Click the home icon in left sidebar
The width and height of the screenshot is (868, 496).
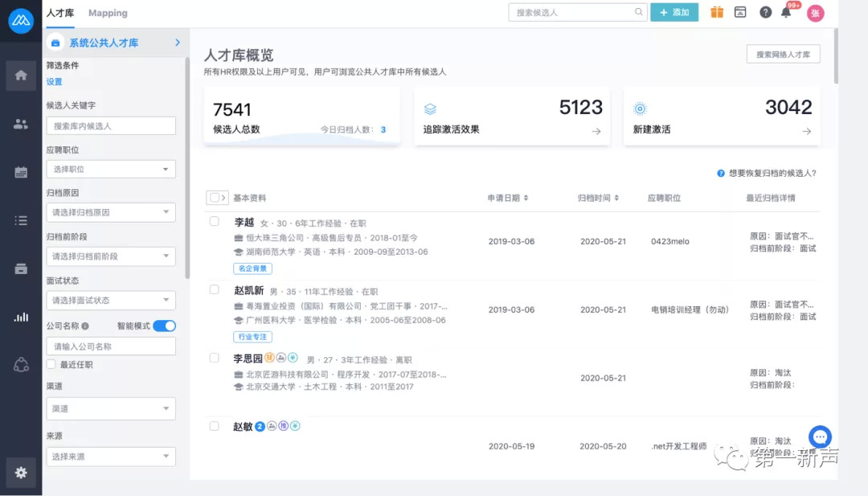pyautogui.click(x=21, y=75)
